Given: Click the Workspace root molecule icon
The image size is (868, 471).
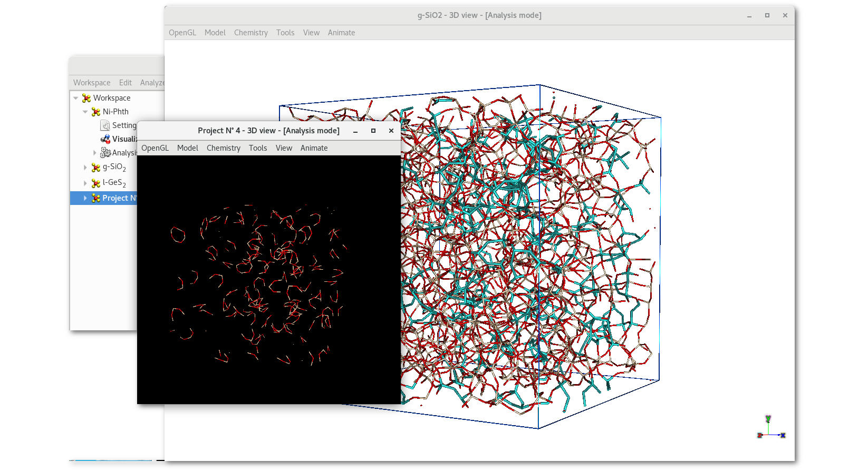Looking at the screenshot, I should [86, 98].
